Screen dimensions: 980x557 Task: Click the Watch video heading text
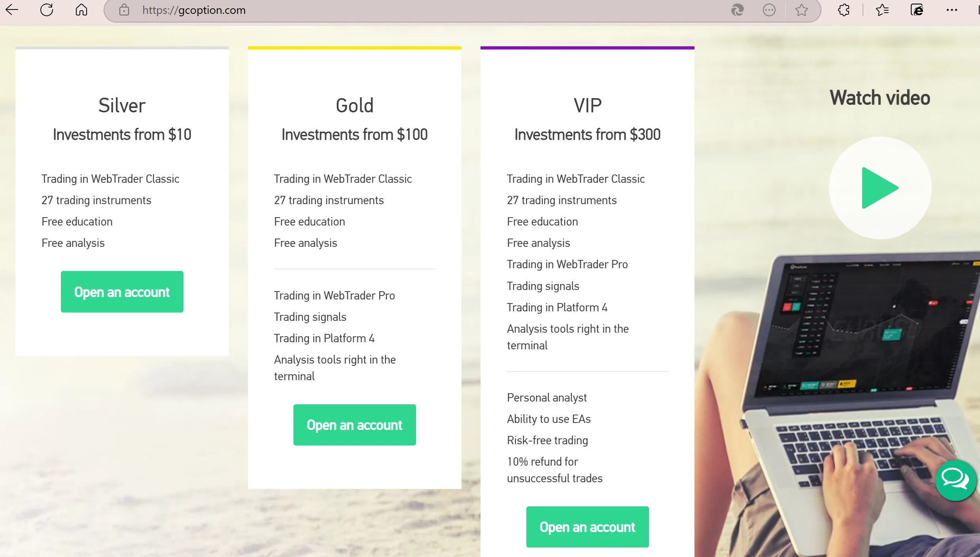pyautogui.click(x=880, y=98)
